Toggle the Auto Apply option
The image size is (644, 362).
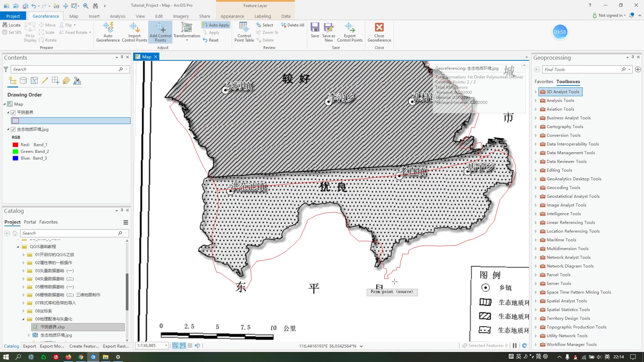tap(216, 25)
